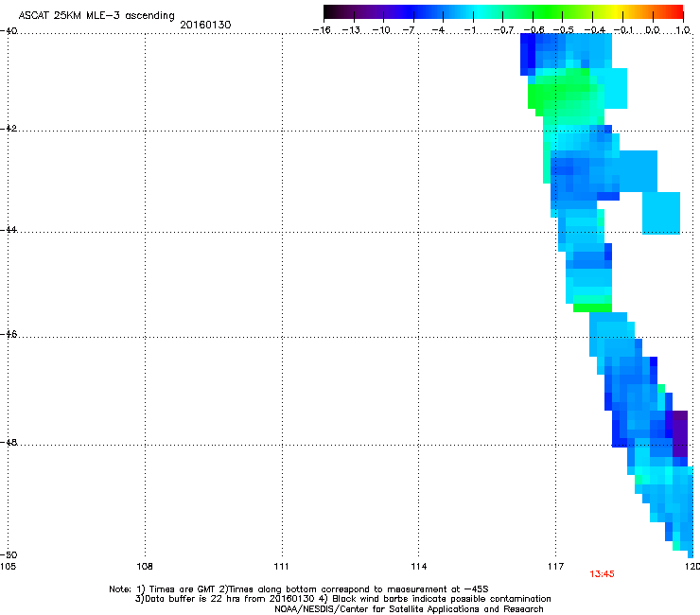Image resolution: width=700 pixels, height=615 pixels.
Task: Click the title 'ASCAT 25KM MLE-3 ascending'
Action: [96, 16]
